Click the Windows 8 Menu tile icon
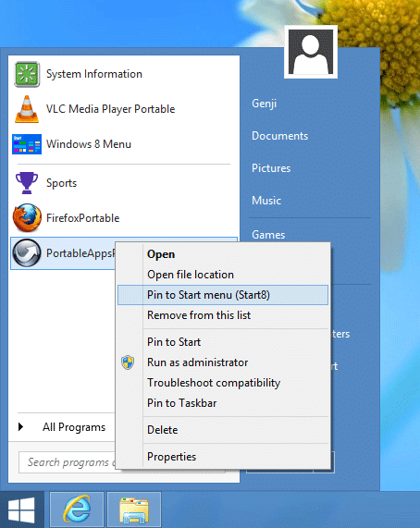This screenshot has width=420, height=528. click(x=27, y=144)
